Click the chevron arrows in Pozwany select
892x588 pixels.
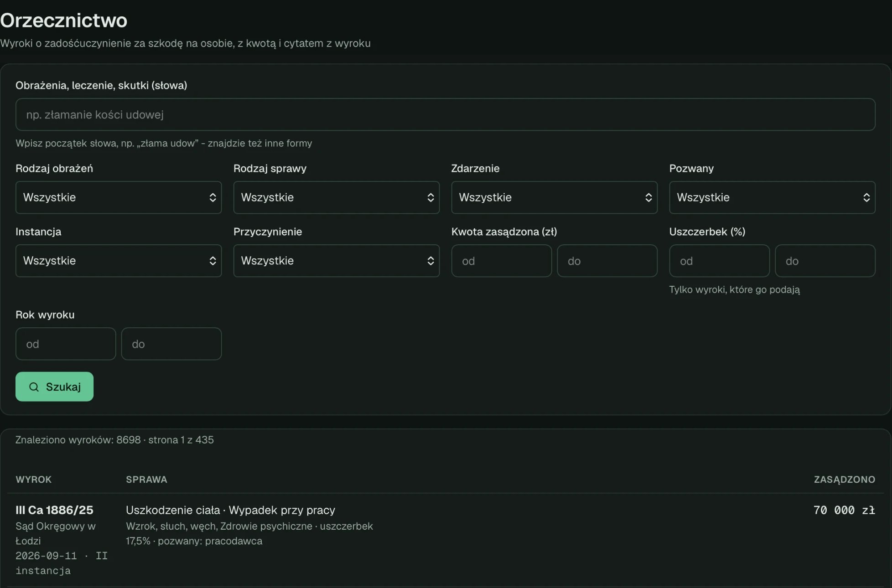point(866,197)
